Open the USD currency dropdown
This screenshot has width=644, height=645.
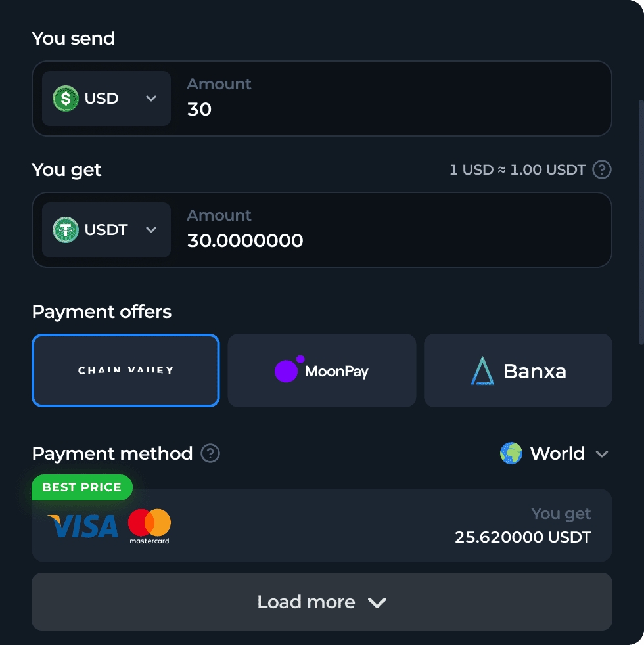point(106,99)
